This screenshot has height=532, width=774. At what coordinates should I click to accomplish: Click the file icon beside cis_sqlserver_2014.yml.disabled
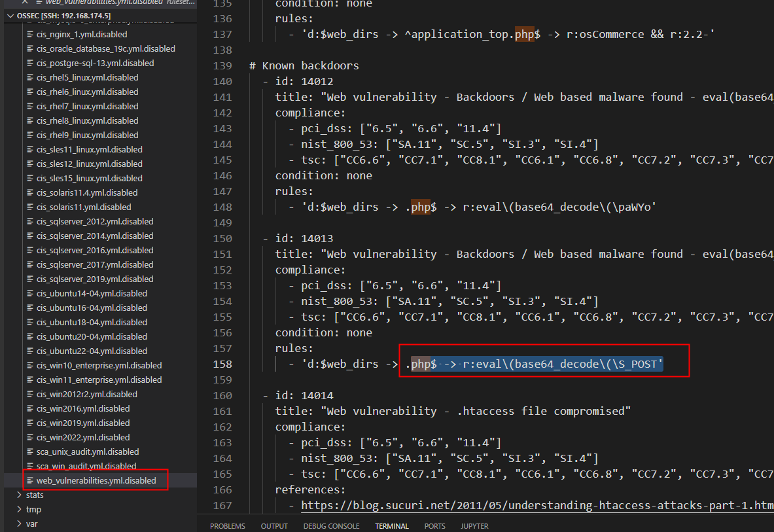coord(30,236)
